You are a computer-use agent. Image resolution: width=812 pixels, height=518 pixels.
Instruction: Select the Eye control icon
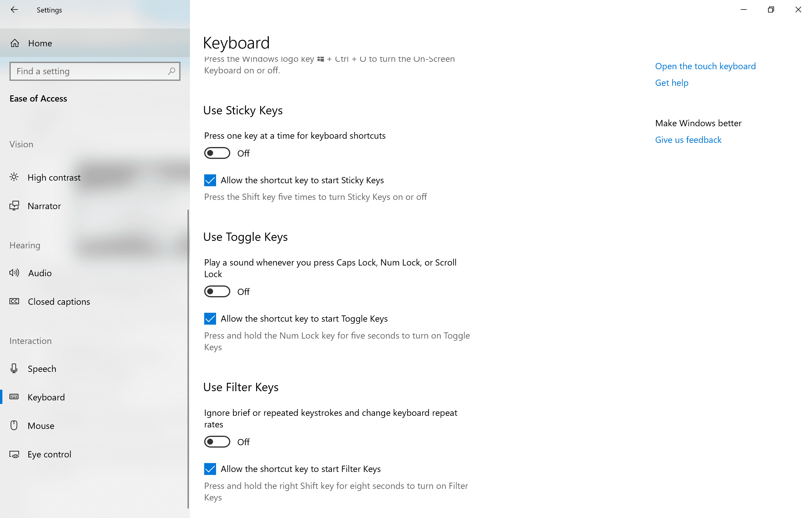(14, 454)
